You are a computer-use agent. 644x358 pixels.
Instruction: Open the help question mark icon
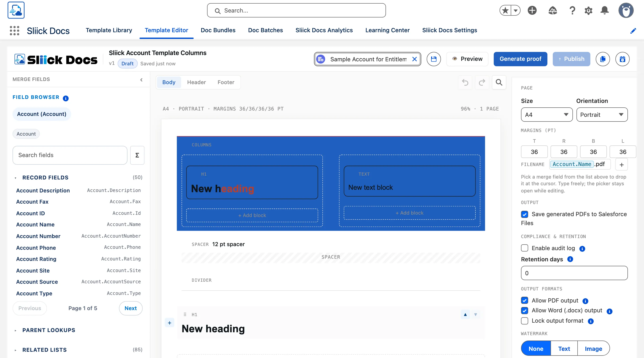572,11
